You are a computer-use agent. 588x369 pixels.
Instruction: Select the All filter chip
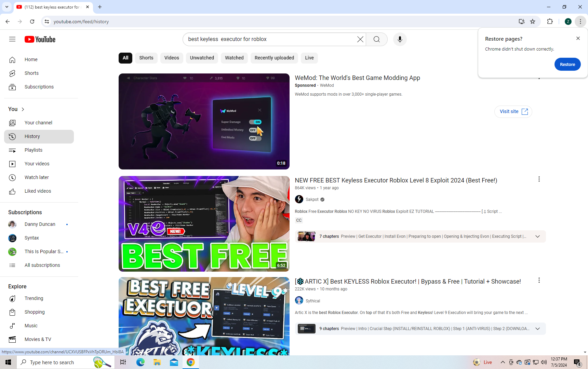pos(125,58)
